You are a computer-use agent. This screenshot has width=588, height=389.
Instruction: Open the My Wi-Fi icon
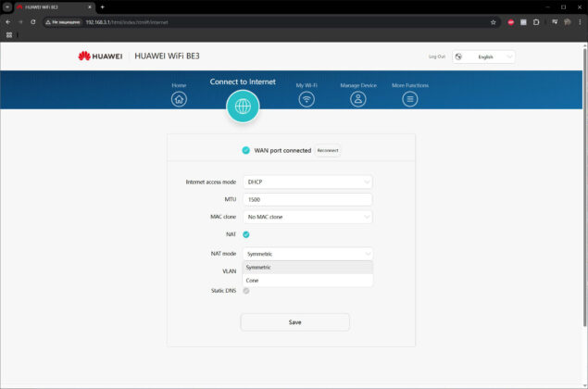(307, 99)
